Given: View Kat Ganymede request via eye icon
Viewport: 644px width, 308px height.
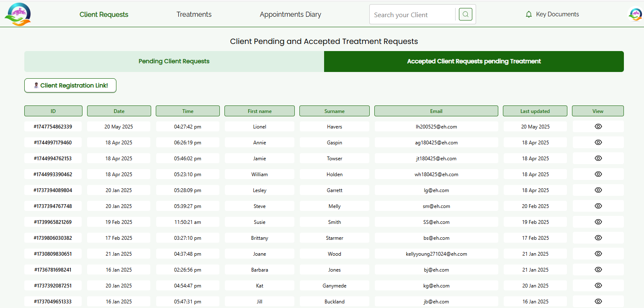Looking at the screenshot, I should [598, 285].
